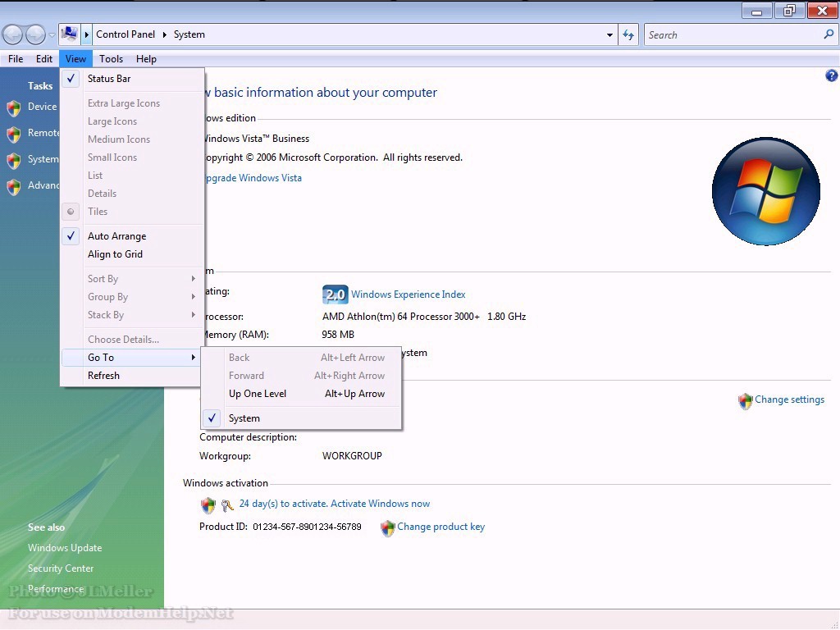Image resolution: width=840 pixels, height=630 pixels.
Task: Open the Help menu
Action: pyautogui.click(x=146, y=59)
